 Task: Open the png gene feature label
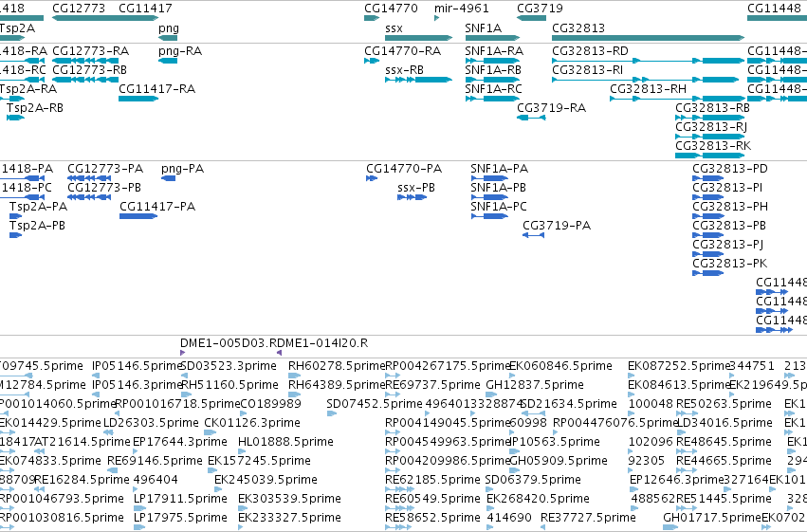[x=168, y=28]
